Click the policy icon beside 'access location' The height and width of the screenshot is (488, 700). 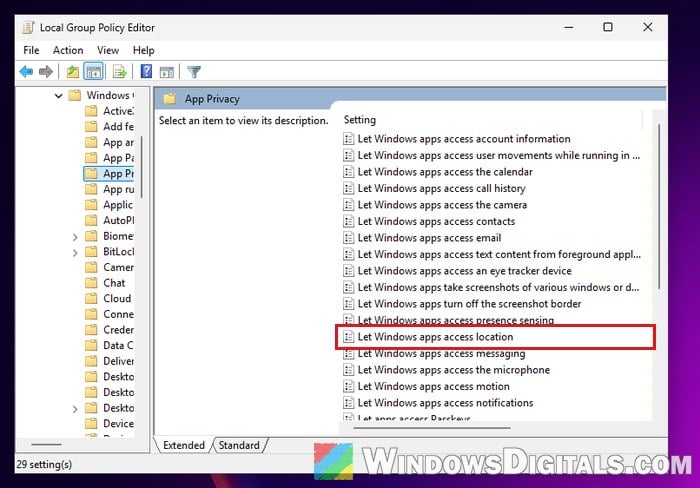tap(349, 337)
